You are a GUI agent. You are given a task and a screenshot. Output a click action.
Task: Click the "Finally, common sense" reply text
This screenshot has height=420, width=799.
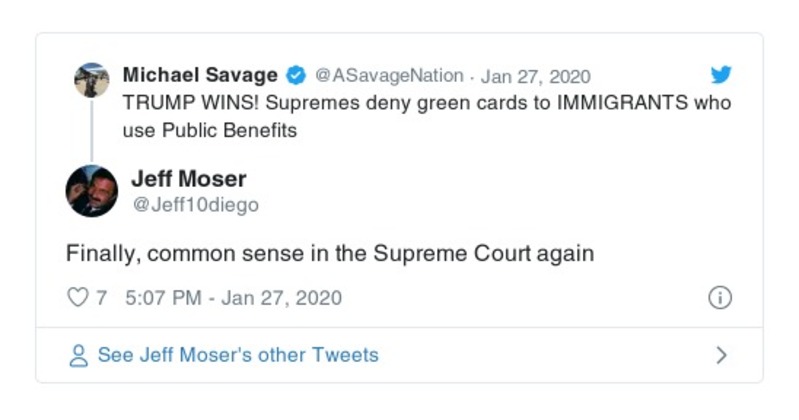[x=330, y=254]
